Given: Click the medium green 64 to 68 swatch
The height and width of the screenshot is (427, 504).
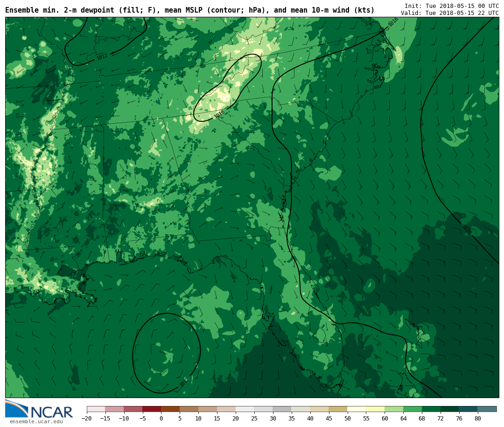Looking at the screenshot, I should 413,409.
